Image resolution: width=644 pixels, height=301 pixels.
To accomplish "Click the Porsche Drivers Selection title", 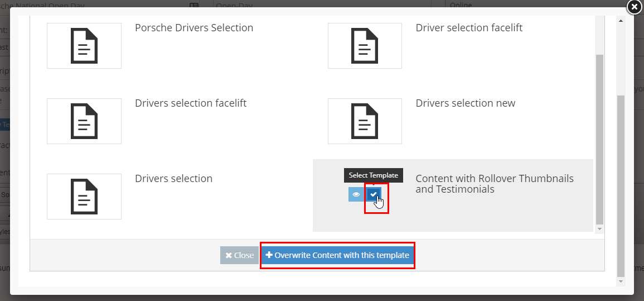I will tap(194, 28).
